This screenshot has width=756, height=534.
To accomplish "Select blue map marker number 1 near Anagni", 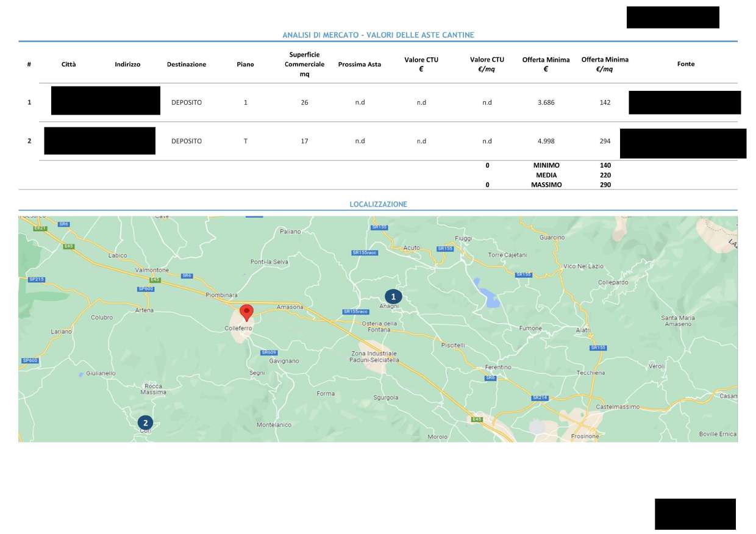I will point(393,296).
